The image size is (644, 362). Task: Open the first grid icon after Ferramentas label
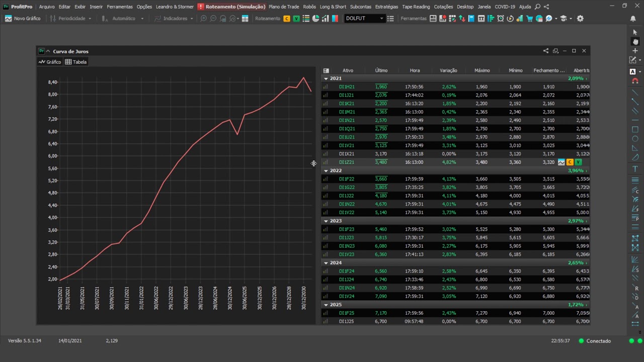coord(433,18)
